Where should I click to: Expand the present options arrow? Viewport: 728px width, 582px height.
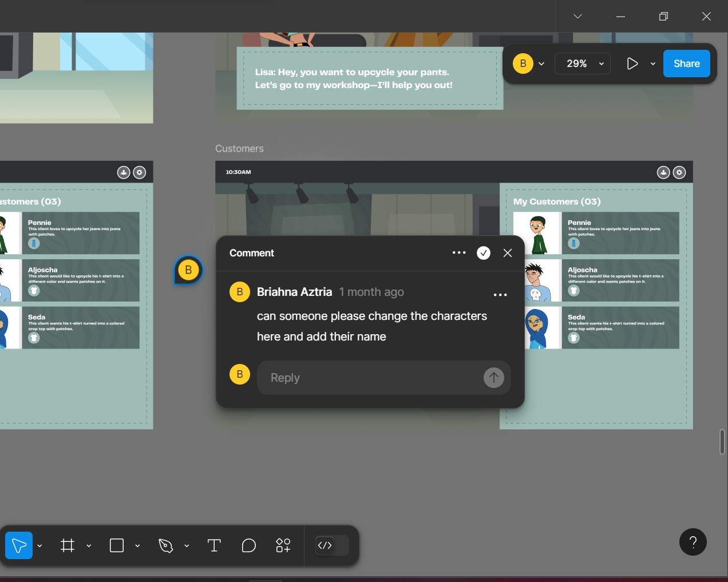coord(653,64)
